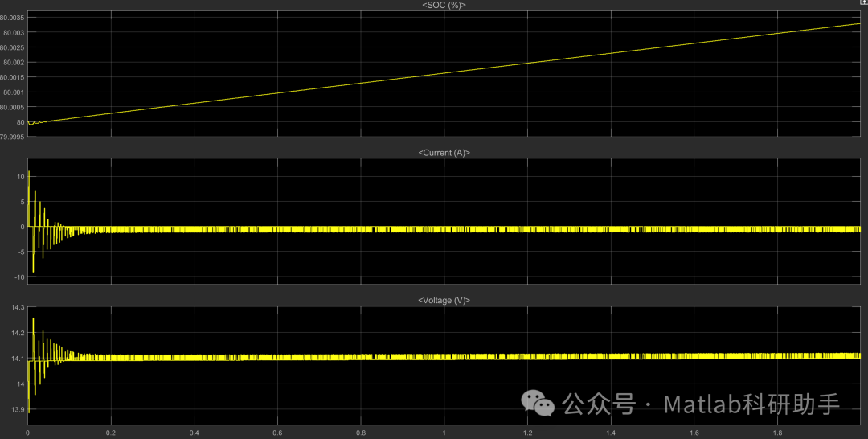The height and width of the screenshot is (439, 868).
Task: Click the 1.8 label on time axis
Action: (777, 433)
